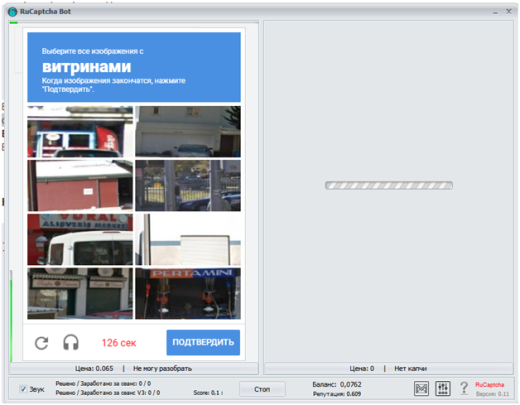This screenshot has height=405, width=520.
Task: Click the 'Цена: 0.065' price label
Action: pos(94,368)
